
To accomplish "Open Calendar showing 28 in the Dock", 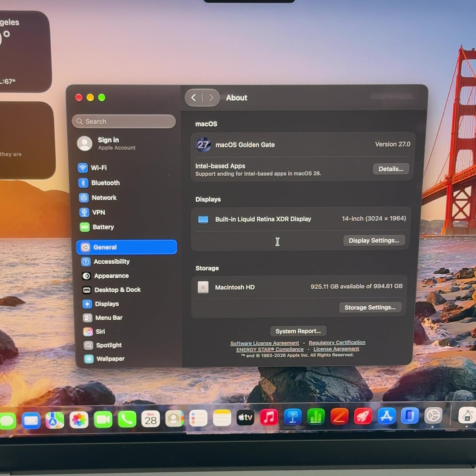I will click(151, 419).
